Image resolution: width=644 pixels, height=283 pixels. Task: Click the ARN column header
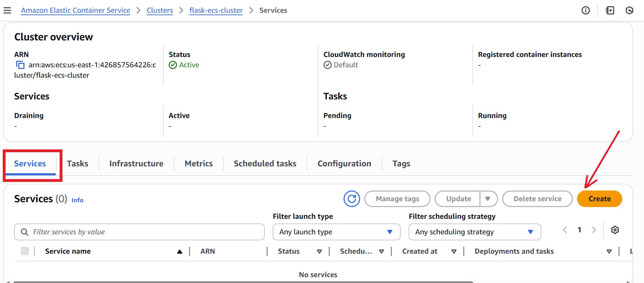(208, 251)
